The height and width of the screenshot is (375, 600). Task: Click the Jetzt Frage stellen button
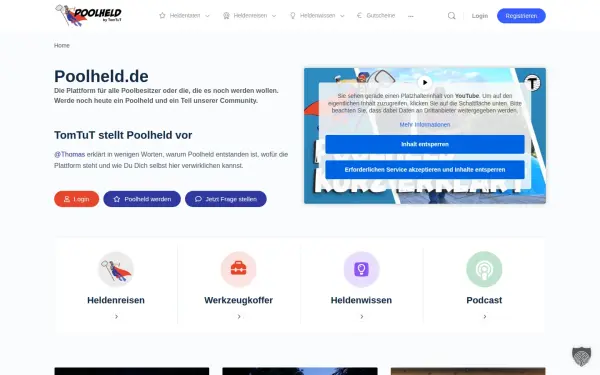coord(226,199)
